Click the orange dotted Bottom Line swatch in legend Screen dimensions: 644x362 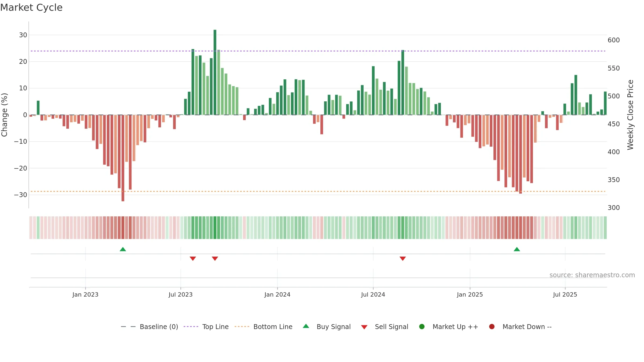(242, 327)
